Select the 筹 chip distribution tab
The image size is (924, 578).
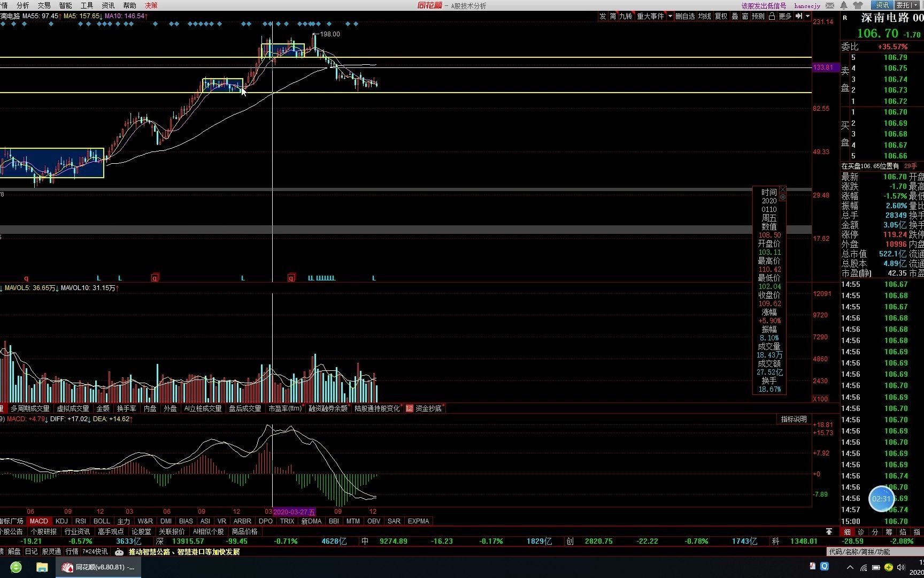889,532
